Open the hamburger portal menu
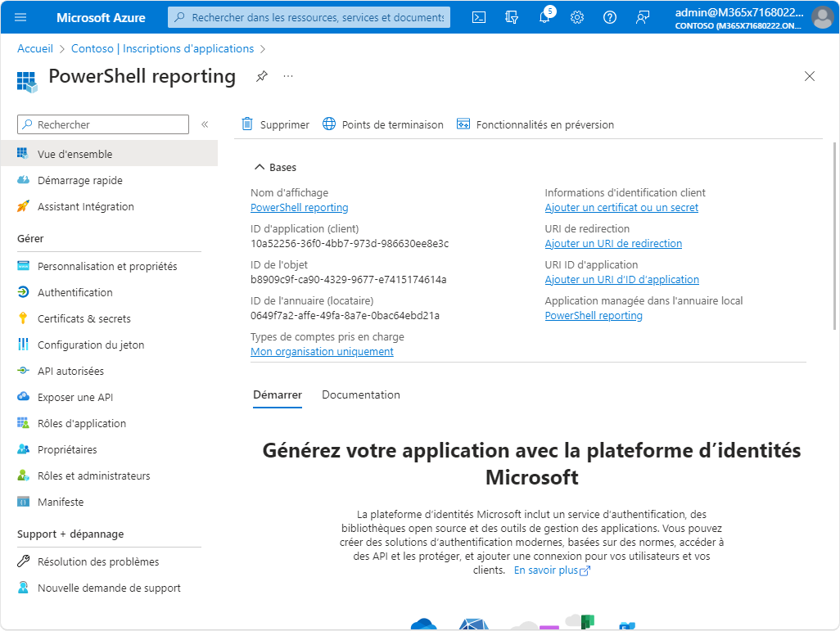 coord(20,17)
